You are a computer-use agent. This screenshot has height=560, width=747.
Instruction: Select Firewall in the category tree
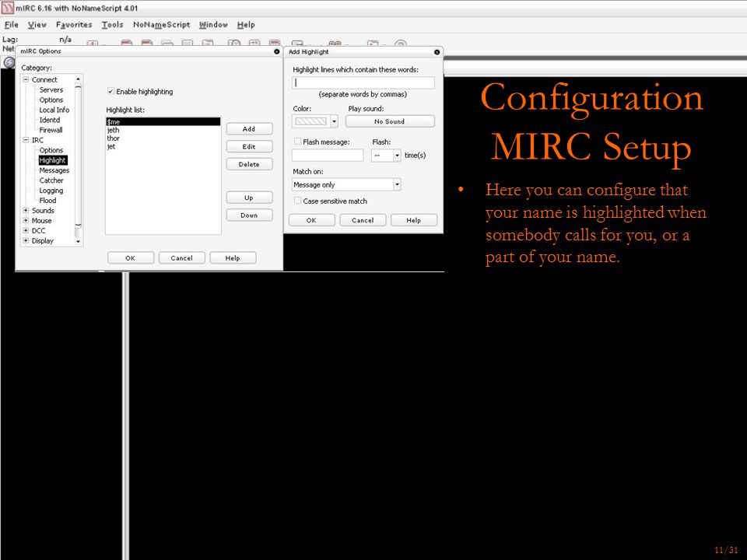click(x=51, y=130)
